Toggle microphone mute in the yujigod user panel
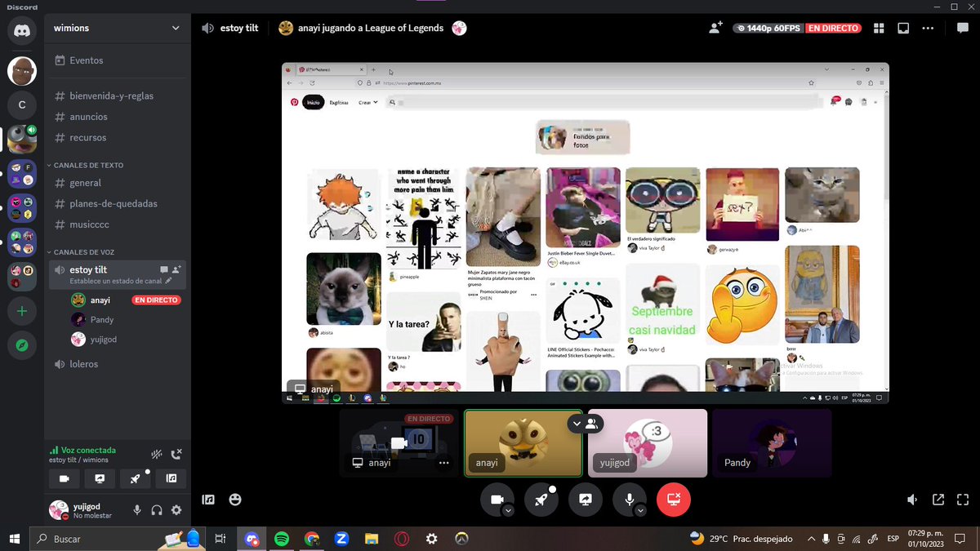This screenshot has height=551, width=980. click(137, 510)
